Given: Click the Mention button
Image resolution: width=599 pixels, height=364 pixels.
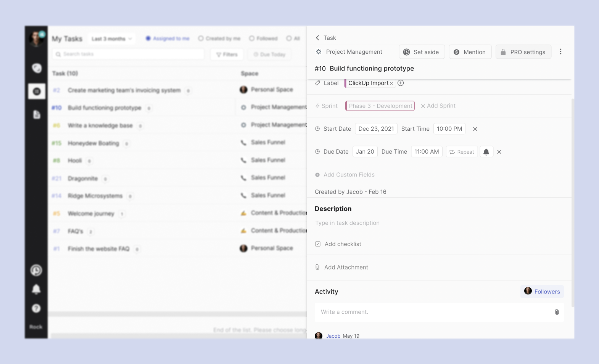Looking at the screenshot, I should 470,52.
